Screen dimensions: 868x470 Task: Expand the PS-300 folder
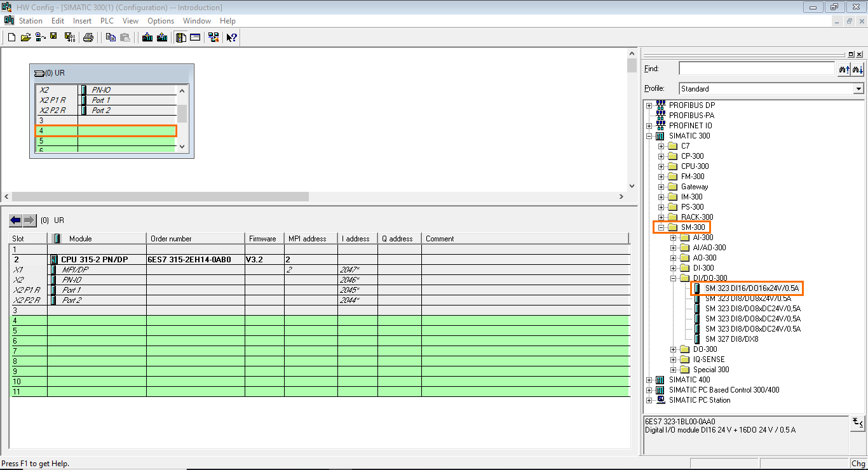(661, 207)
